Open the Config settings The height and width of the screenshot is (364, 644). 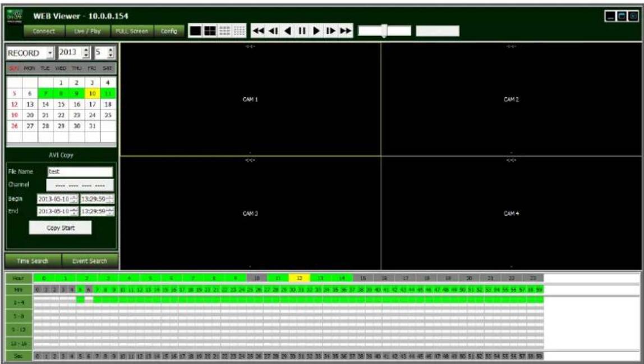[x=169, y=31]
